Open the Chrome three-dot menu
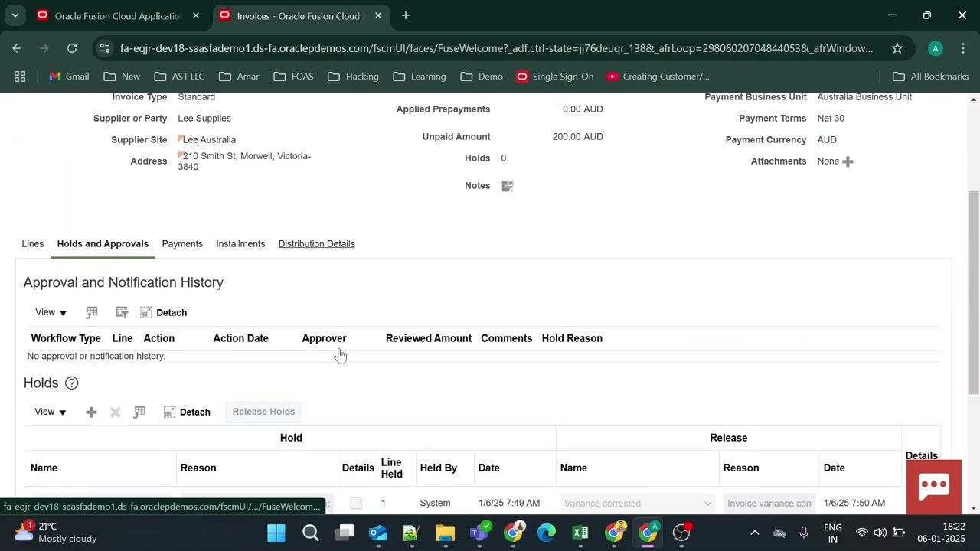The height and width of the screenshot is (551, 980). (x=963, y=48)
